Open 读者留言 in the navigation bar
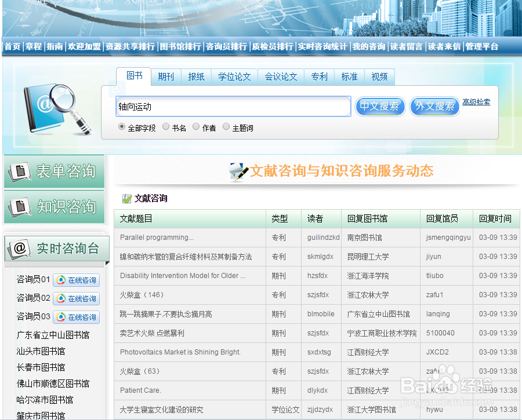The image size is (522, 420). [x=406, y=46]
